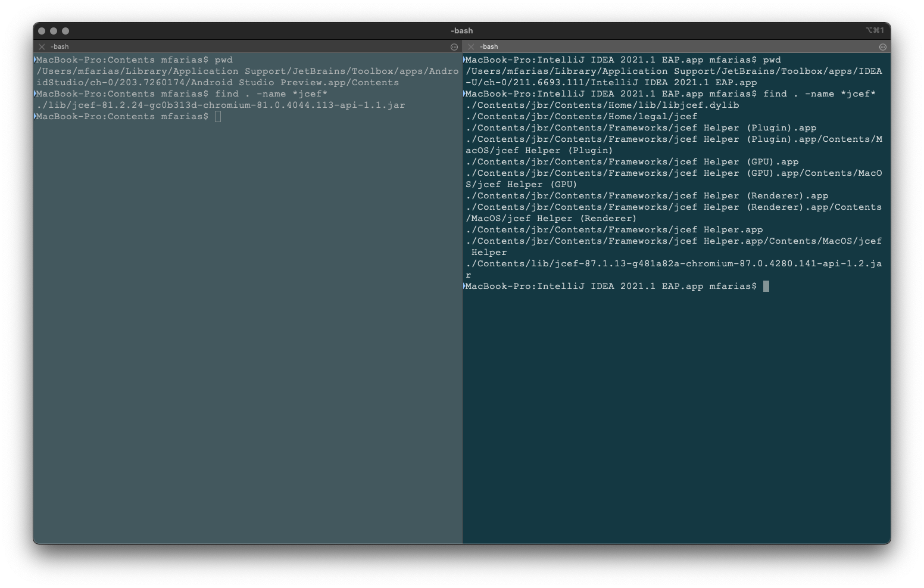This screenshot has height=588, width=924.
Task: Close the right -bash pane
Action: click(x=471, y=46)
